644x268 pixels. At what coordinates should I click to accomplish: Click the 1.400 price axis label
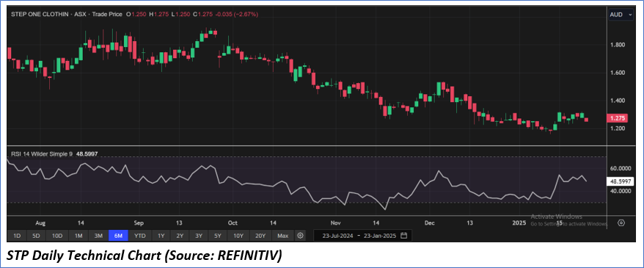(x=618, y=101)
